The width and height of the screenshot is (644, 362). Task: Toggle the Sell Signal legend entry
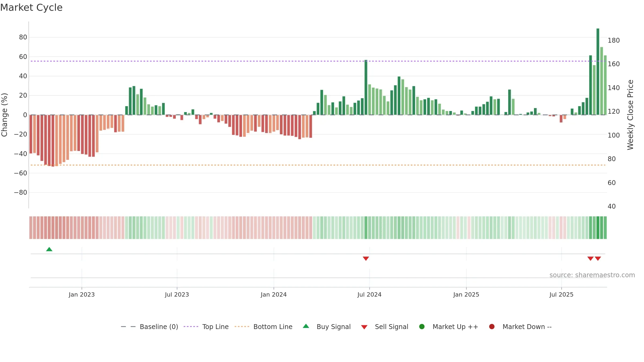coord(385,327)
